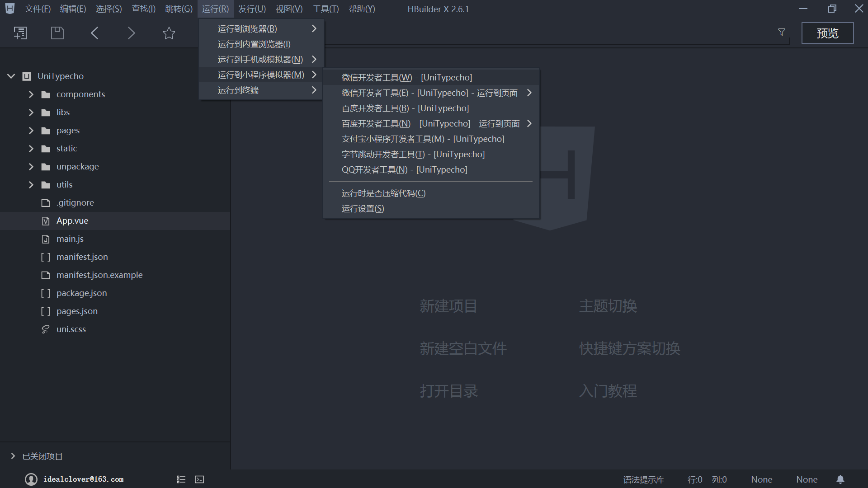Click the filter funnel icon

pyautogui.click(x=782, y=32)
